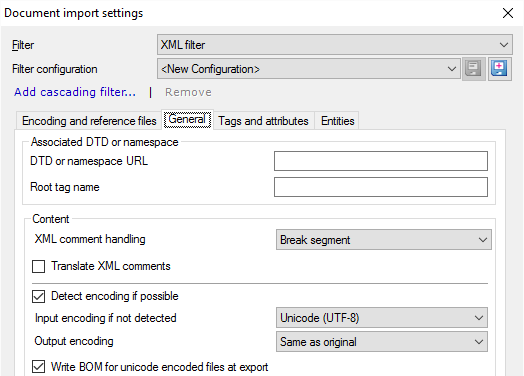The width and height of the screenshot is (524, 376).
Task: Switch to Encoding and reference files tab
Action: point(89,121)
